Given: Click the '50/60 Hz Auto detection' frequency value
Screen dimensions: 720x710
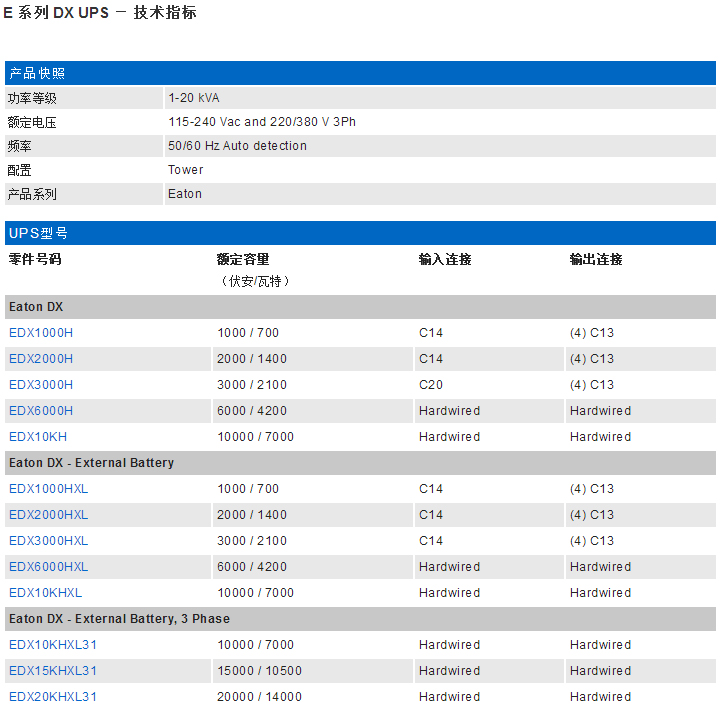Looking at the screenshot, I should click(238, 146).
